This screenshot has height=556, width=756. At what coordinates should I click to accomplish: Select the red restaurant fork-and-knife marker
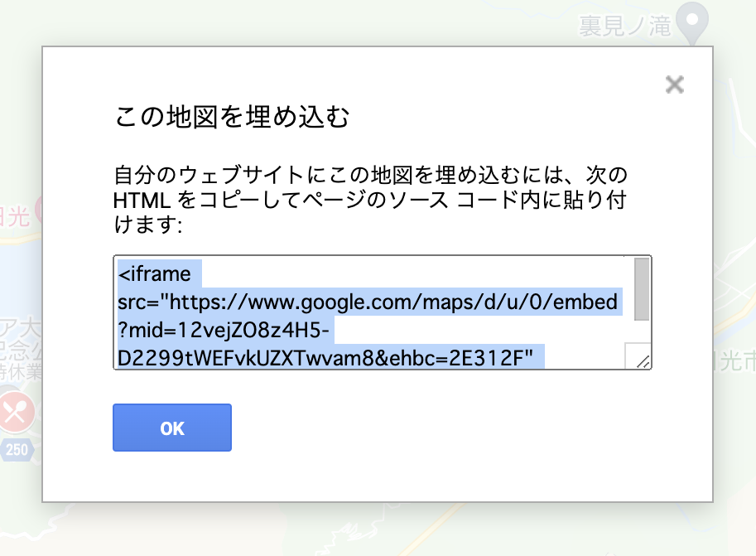[x=17, y=412]
